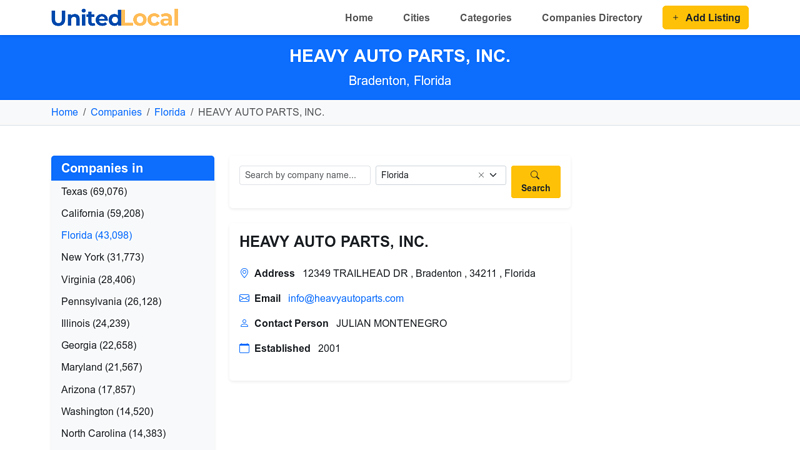This screenshot has height=450, width=800.
Task: Open the Cities navigation item
Action: 416,18
